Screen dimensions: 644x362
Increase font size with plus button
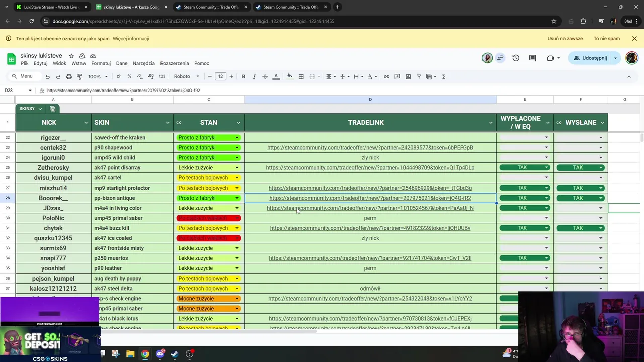pos(231,76)
